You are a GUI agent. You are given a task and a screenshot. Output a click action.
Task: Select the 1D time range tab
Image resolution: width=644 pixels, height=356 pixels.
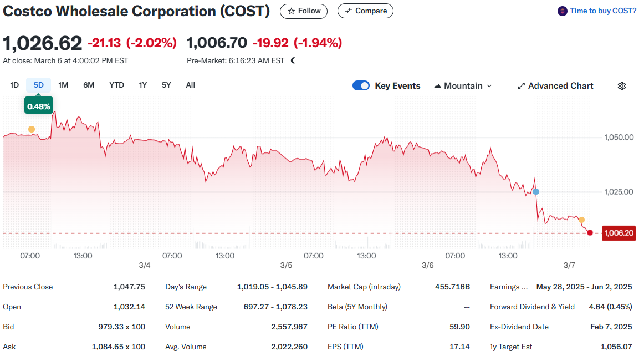(x=14, y=85)
